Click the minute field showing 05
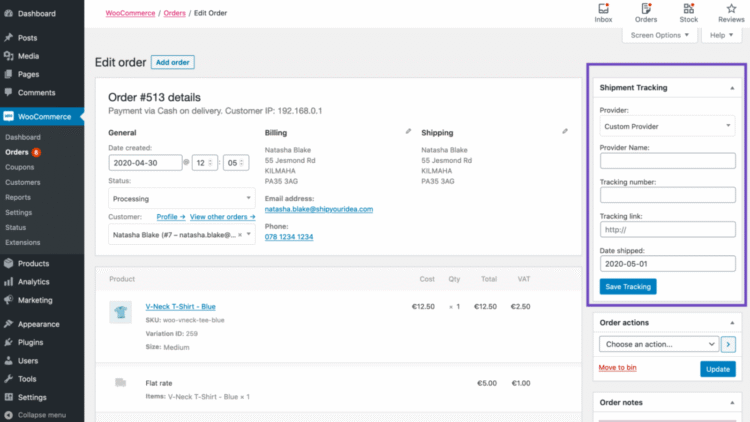750x422 pixels. point(236,163)
